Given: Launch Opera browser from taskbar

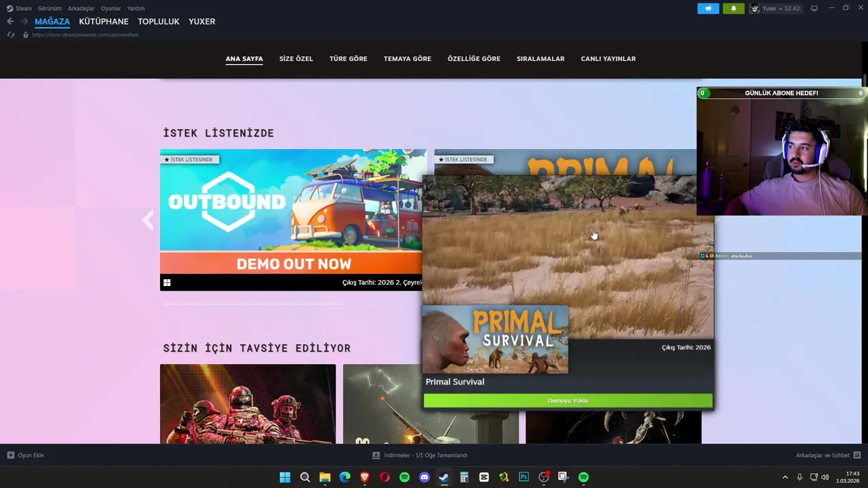Looking at the screenshot, I should tap(384, 477).
